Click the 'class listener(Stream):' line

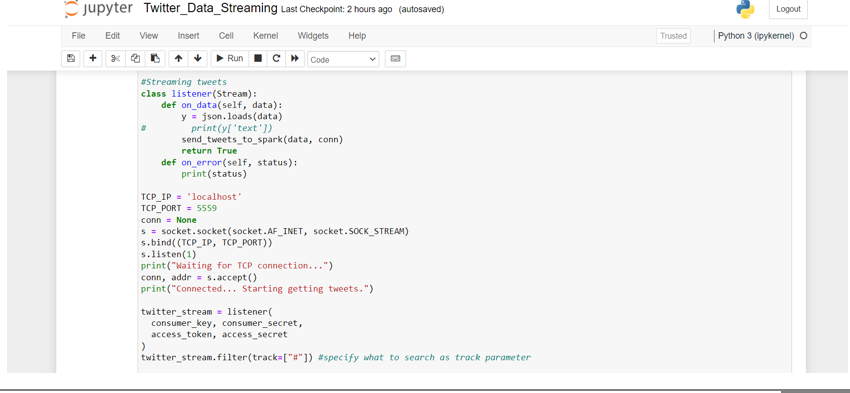click(199, 93)
